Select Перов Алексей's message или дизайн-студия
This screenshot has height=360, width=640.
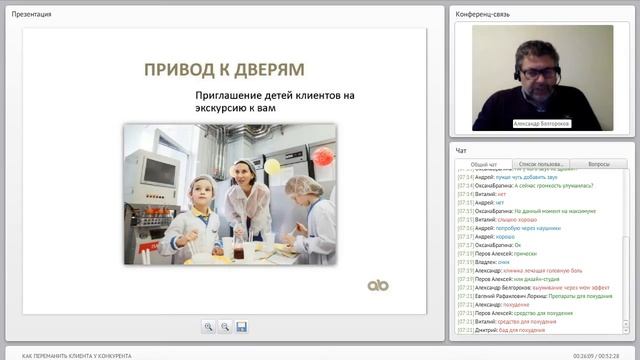click(x=508, y=279)
